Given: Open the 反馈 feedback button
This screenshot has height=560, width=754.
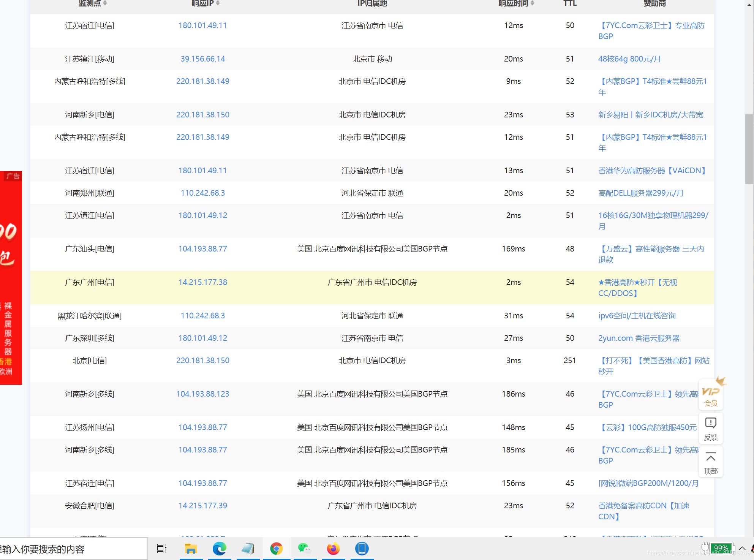Looking at the screenshot, I should [x=711, y=429].
